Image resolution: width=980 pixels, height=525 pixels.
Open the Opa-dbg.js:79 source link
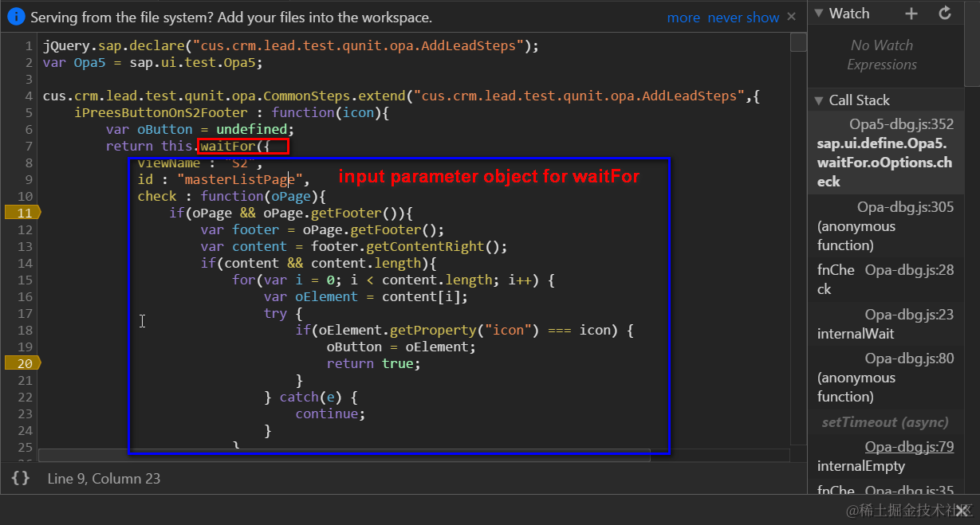909,446
